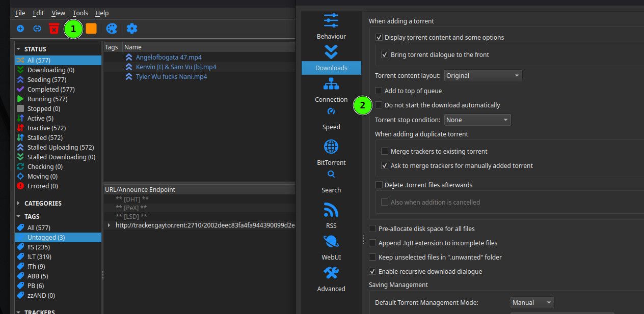Click the orange Stop toolbar button
The height and width of the screenshot is (314, 644).
pyautogui.click(x=91, y=29)
